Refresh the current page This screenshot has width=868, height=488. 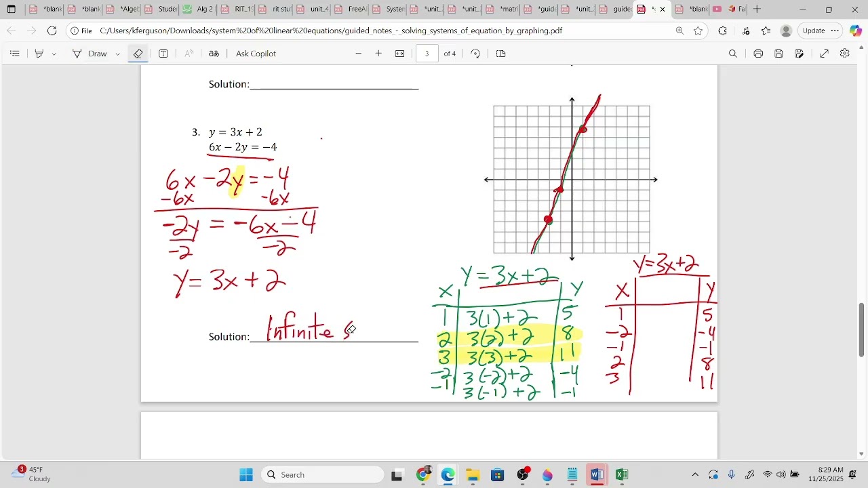point(52,30)
